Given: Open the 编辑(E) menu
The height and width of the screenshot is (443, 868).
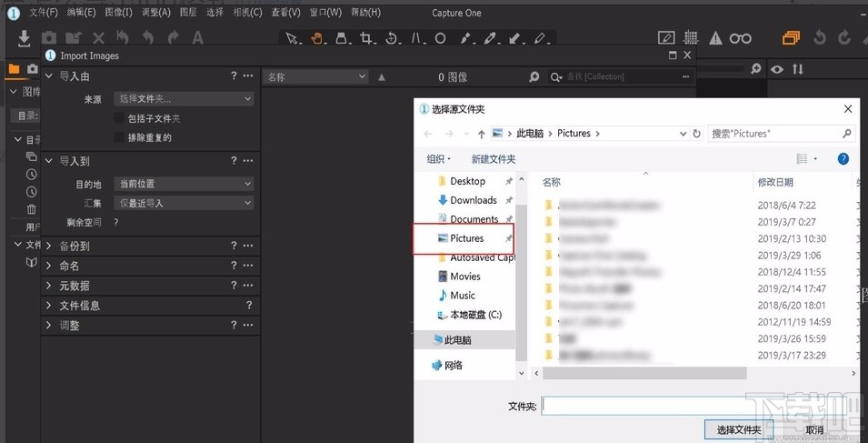Looking at the screenshot, I should (81, 12).
